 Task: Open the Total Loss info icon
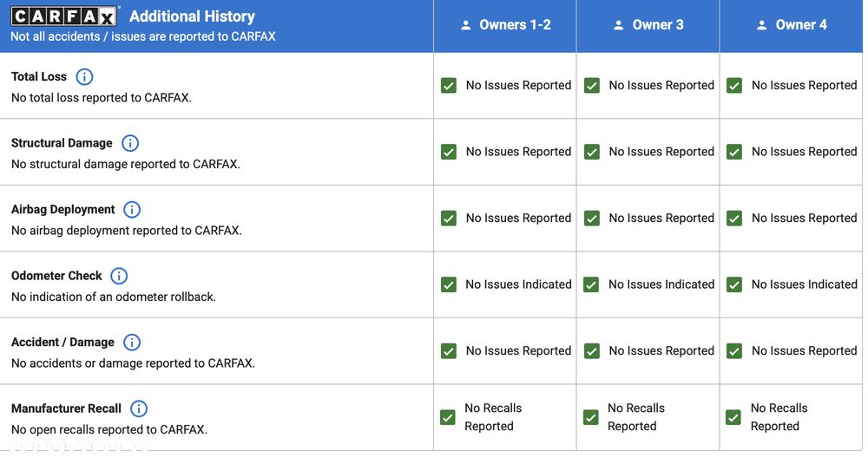coord(84,77)
